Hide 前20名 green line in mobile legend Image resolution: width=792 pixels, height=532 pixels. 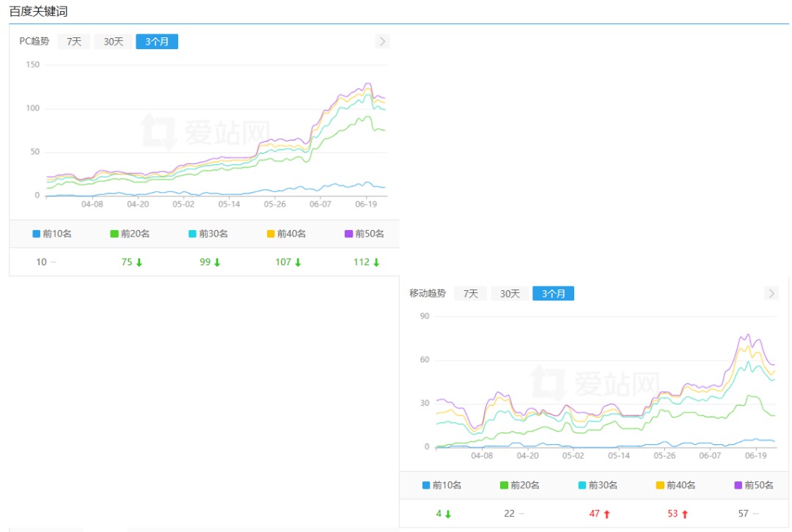(x=519, y=485)
